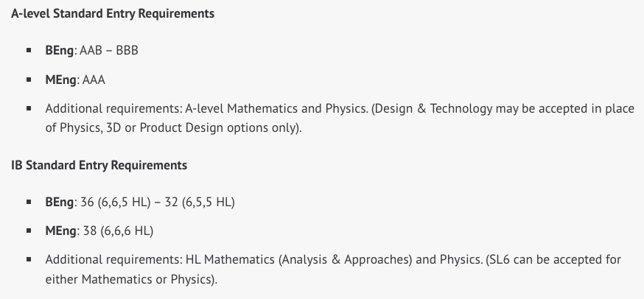This screenshot has height=299, width=644.
Task: Click the bold MEng label under IB
Action: [x=61, y=231]
